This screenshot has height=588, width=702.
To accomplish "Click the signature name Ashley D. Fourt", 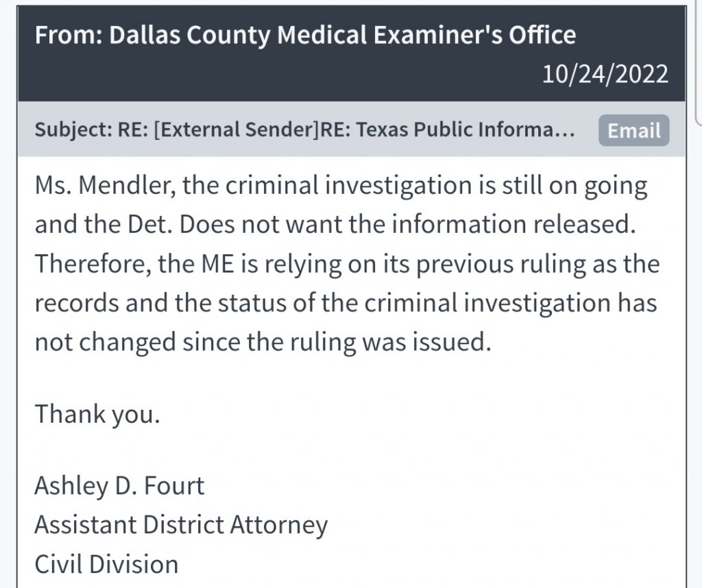I will pyautogui.click(x=119, y=487).
